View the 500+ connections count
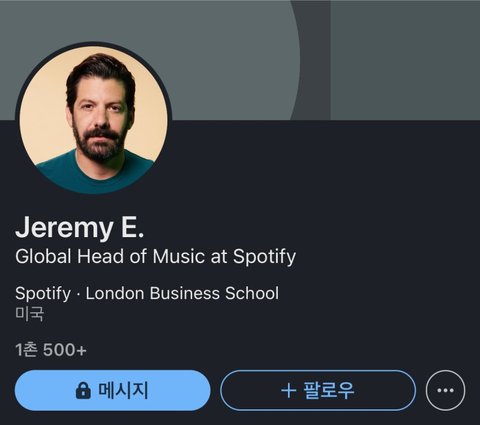The width and height of the screenshot is (480, 425). click(x=65, y=350)
